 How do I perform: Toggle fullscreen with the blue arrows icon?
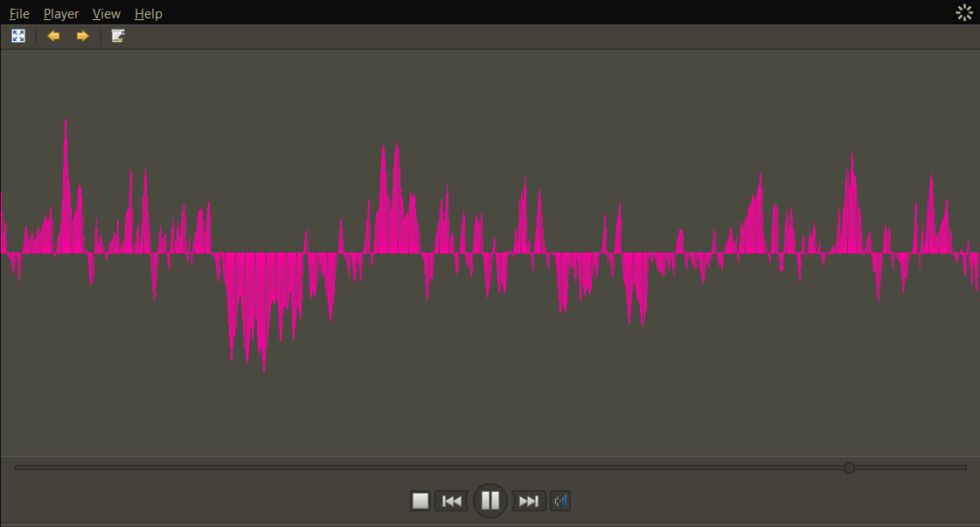tap(18, 36)
